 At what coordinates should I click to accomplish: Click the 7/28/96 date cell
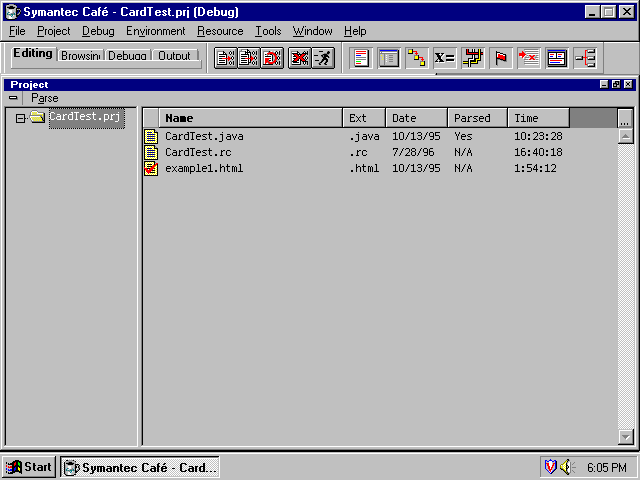pyautogui.click(x=413, y=152)
